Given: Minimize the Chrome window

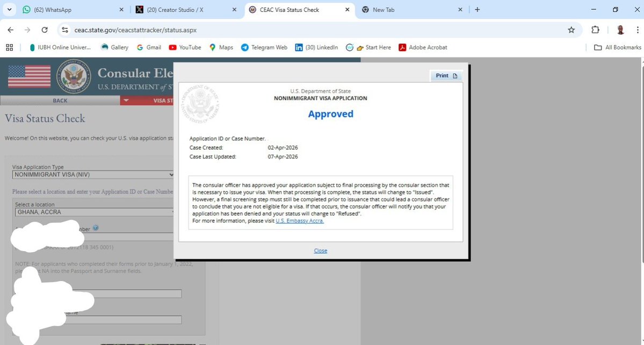Looking at the screenshot, I should coord(594,10).
